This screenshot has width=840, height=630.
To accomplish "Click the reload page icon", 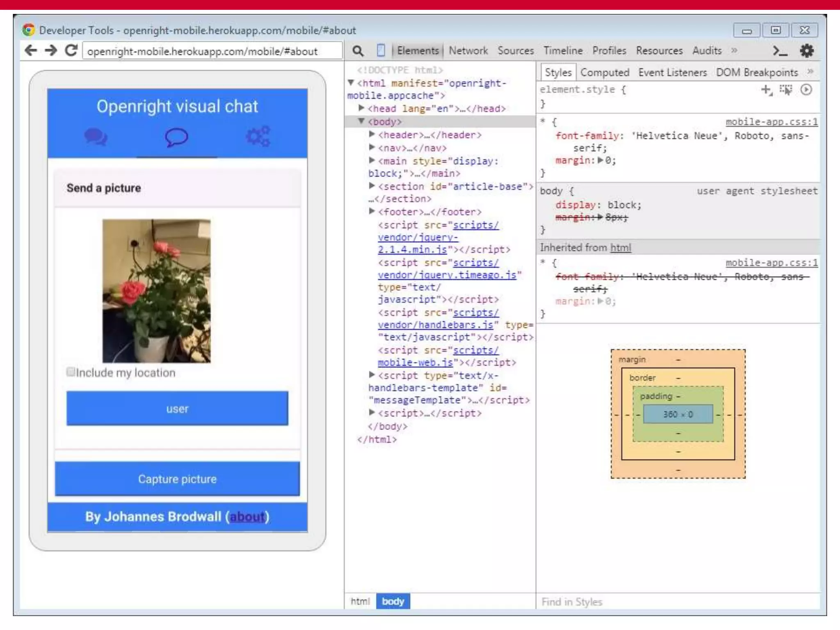I will click(x=71, y=51).
